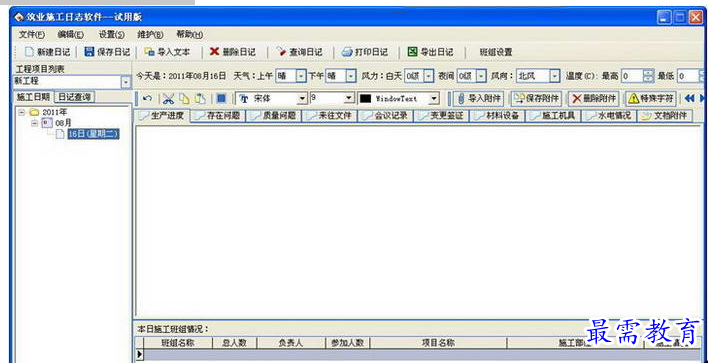
Task: Open the 夜间 night wind force dropdown
Action: [x=481, y=76]
